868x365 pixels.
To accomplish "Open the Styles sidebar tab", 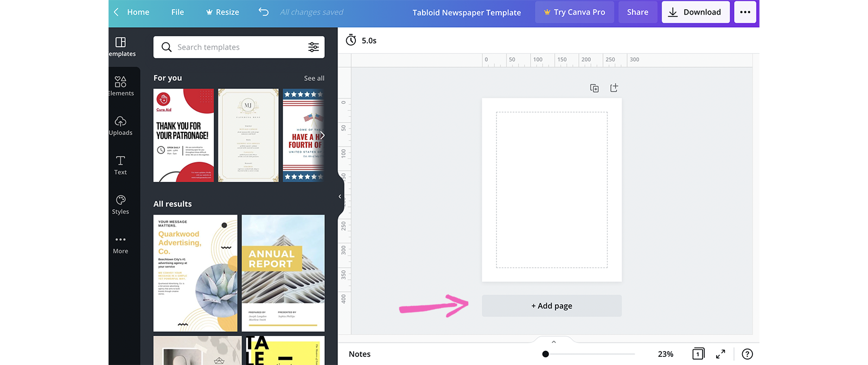I will (x=120, y=205).
